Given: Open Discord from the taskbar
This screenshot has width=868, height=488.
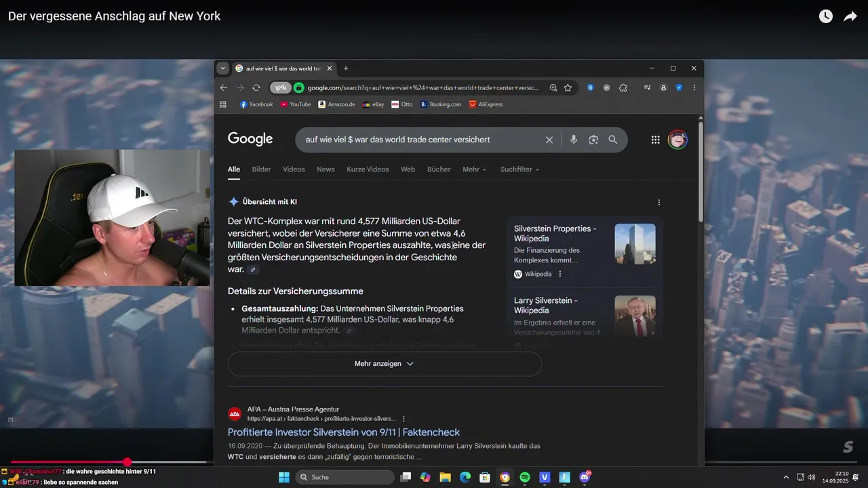Looking at the screenshot, I should [585, 477].
